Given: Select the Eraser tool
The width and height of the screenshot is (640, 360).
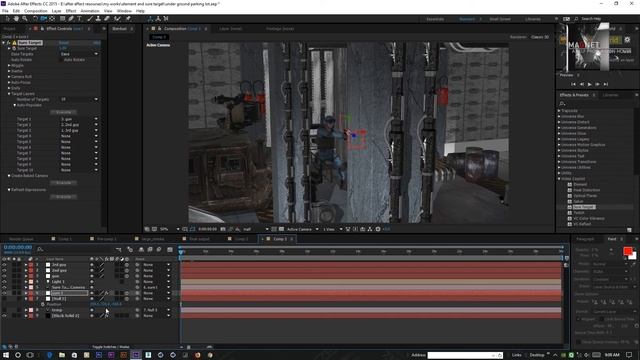Looking at the screenshot, I should [x=107, y=18].
